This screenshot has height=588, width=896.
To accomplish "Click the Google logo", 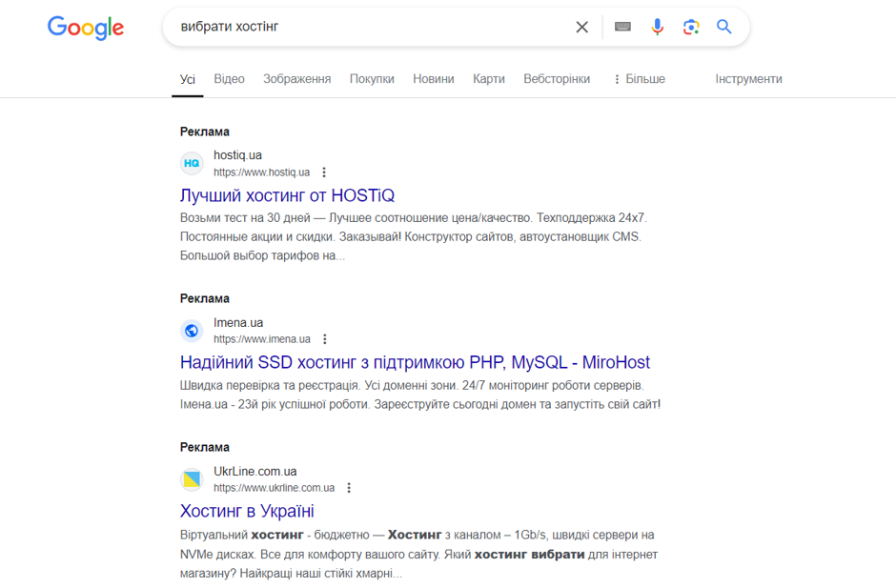I will click(86, 28).
